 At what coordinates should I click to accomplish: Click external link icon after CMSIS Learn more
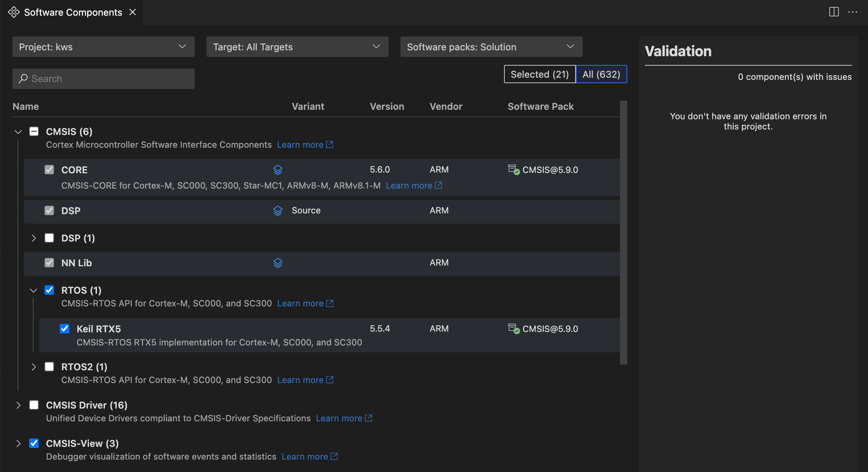click(330, 144)
